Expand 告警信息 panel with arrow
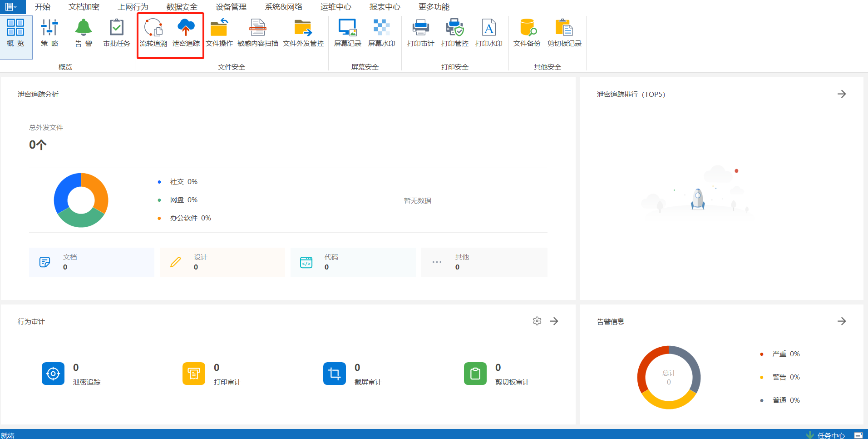The image size is (868, 439). pos(841,321)
